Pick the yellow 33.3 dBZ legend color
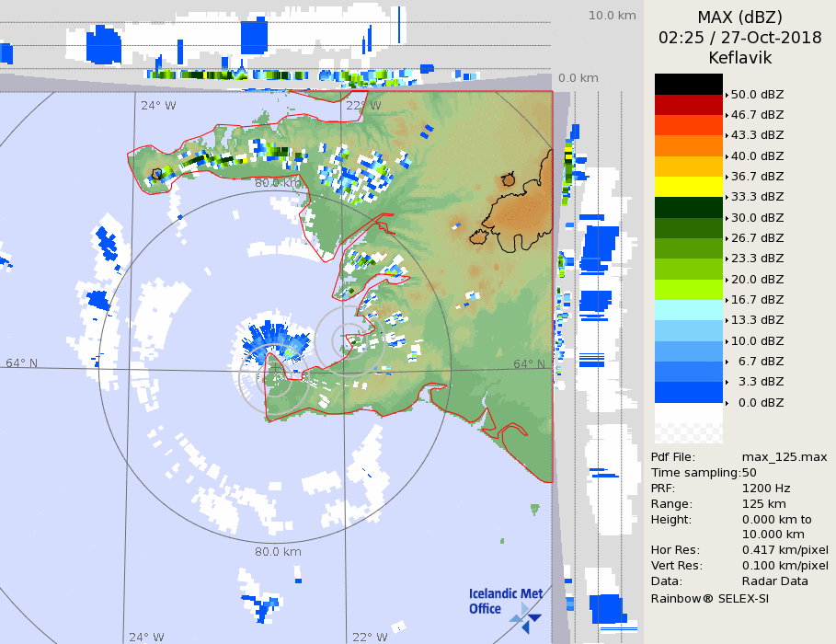Screen dimensions: 836x644 (x=688, y=187)
